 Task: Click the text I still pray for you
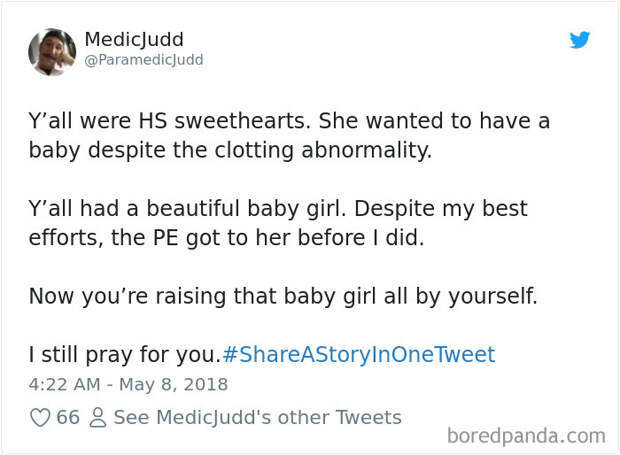[x=125, y=354]
